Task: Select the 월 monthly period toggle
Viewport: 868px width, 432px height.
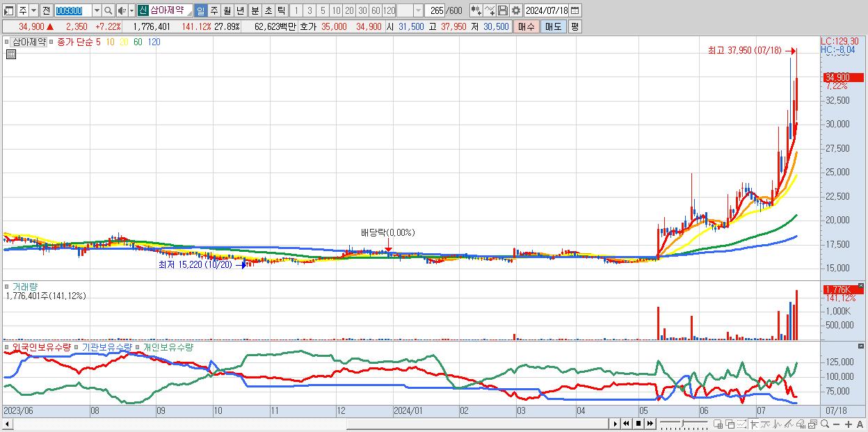Action: point(227,10)
